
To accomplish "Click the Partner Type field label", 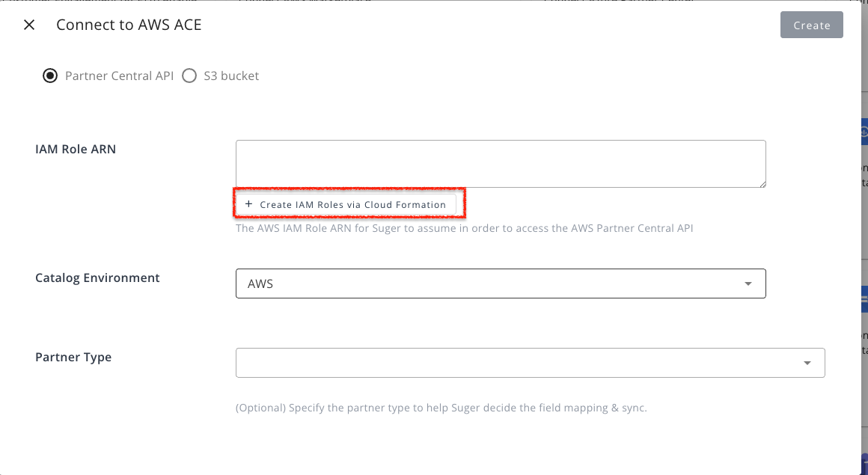I will click(x=73, y=357).
